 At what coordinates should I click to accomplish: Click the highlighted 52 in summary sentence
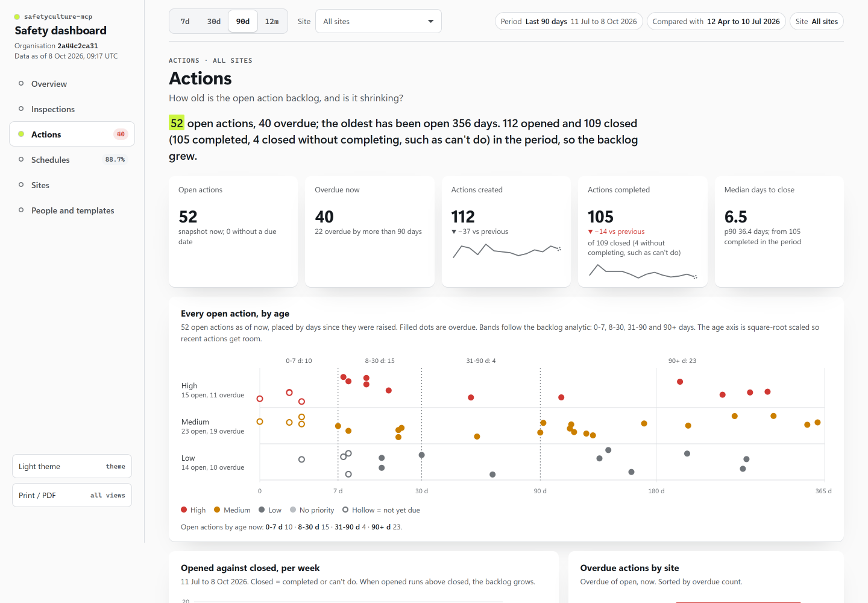[177, 123]
